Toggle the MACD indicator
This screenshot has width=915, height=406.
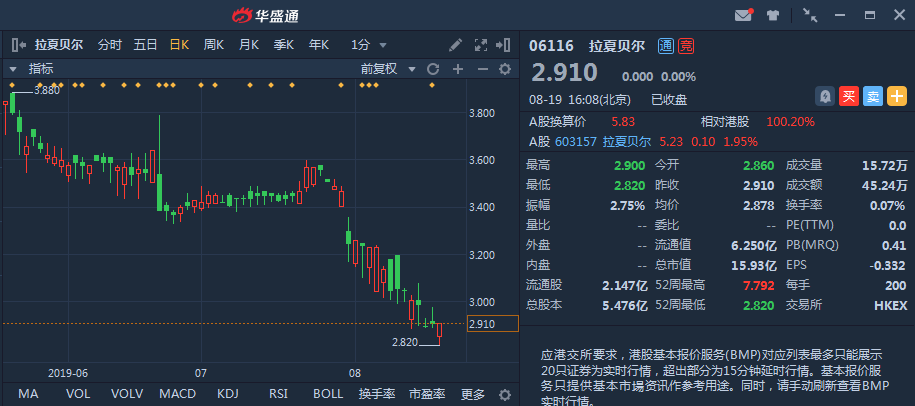point(178,394)
